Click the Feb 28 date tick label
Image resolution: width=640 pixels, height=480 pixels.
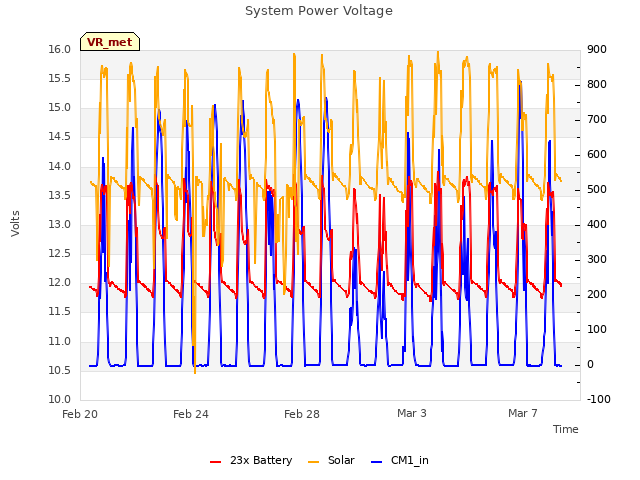302,414
